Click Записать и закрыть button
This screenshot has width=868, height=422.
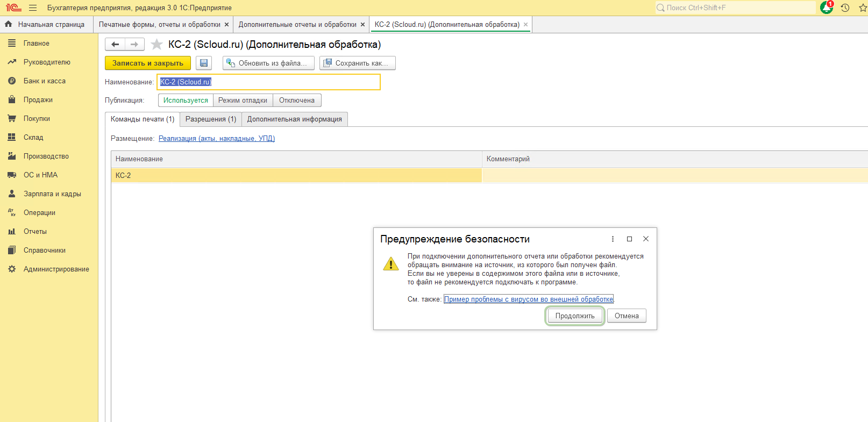[148, 63]
